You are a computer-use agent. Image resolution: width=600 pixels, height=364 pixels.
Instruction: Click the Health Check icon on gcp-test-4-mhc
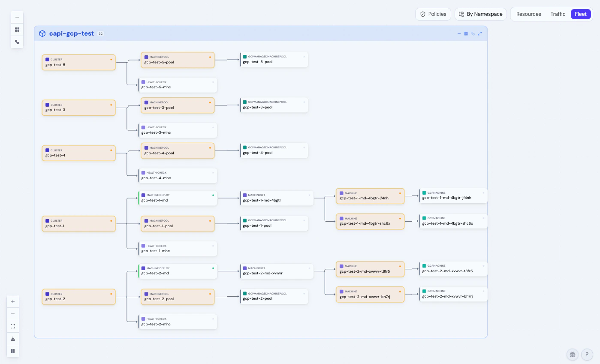click(143, 173)
